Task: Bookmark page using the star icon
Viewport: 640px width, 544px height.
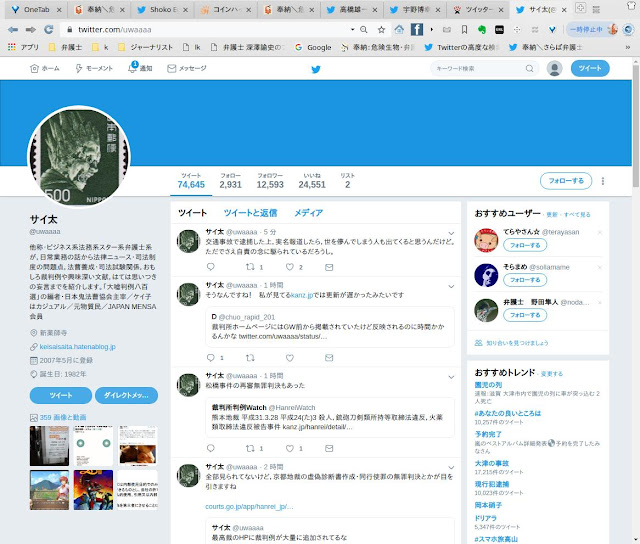Action: (x=381, y=29)
